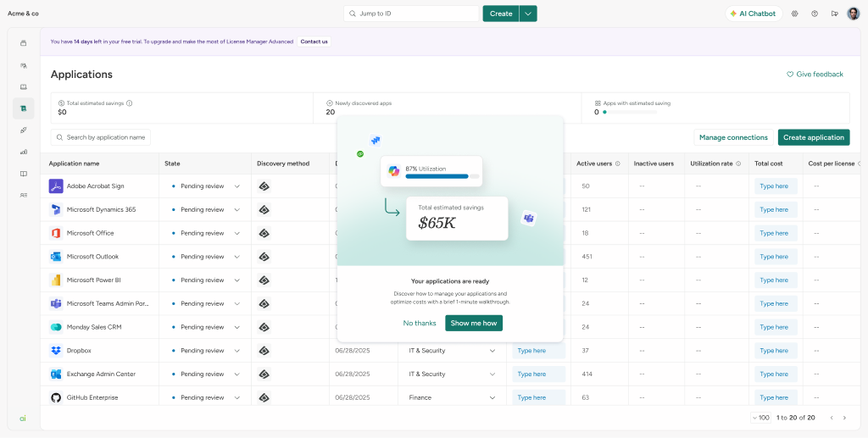868x438 pixels.
Task: Open rows-per-page 100 dropdown
Action: [x=761, y=419]
